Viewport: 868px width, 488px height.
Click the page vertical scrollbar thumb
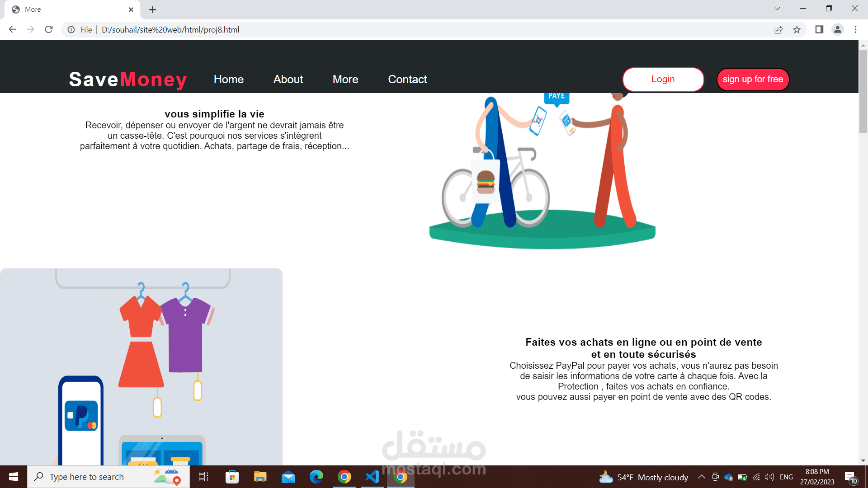[863, 90]
